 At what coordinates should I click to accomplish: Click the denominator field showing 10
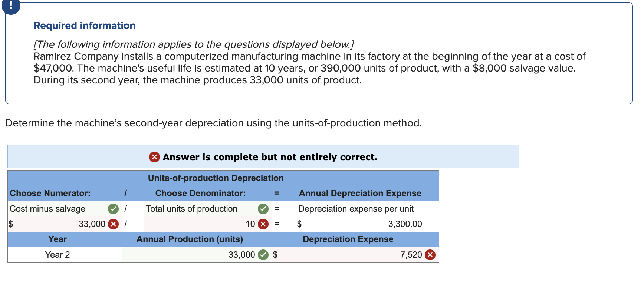(x=208, y=224)
